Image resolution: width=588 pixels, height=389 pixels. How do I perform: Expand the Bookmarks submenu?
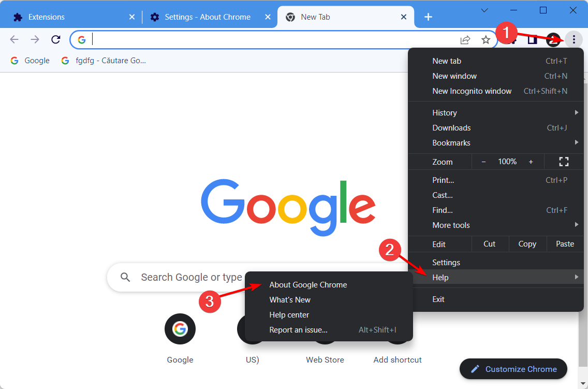pos(495,142)
